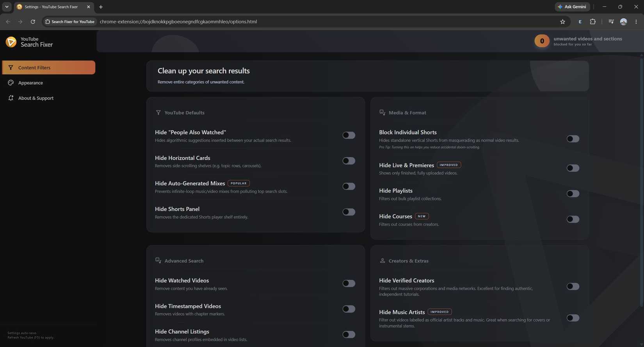This screenshot has width=644, height=347.
Task: Go back to previous page
Action: tap(8, 22)
